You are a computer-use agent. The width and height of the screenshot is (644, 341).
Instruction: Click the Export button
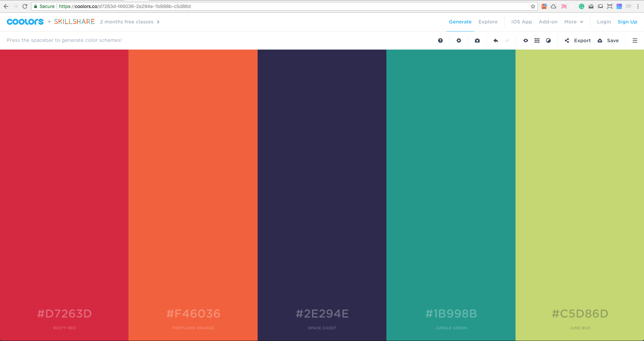click(x=583, y=40)
